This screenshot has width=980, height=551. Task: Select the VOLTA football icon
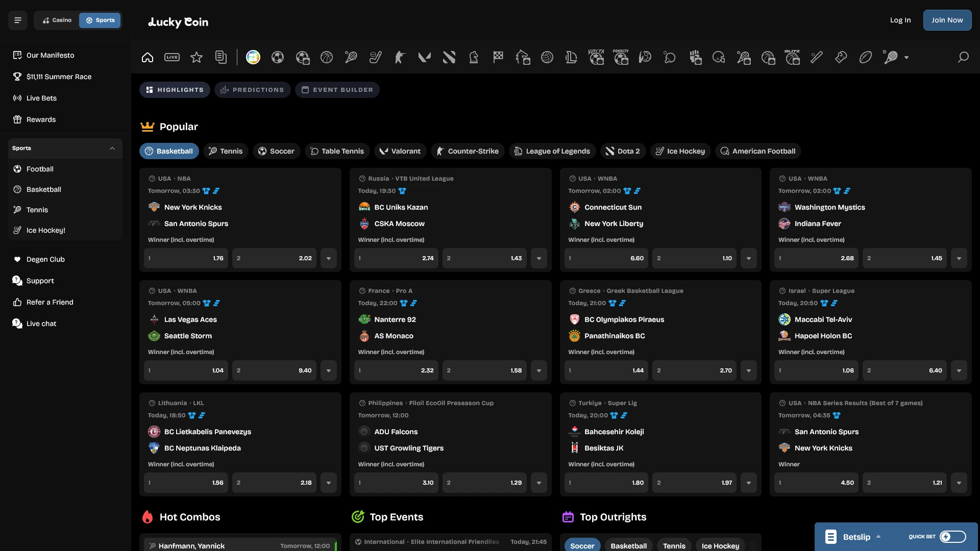(596, 57)
